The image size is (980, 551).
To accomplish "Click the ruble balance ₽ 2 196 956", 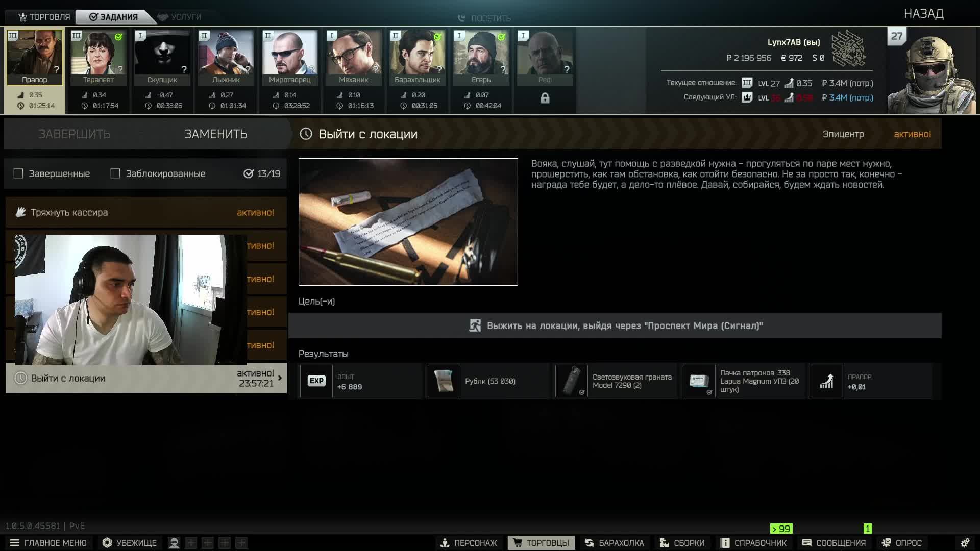I will (749, 58).
